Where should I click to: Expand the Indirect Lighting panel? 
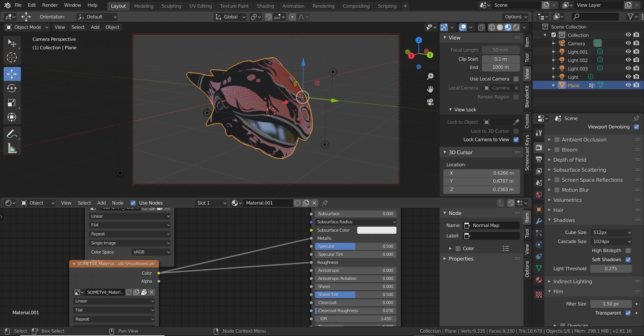(x=572, y=281)
